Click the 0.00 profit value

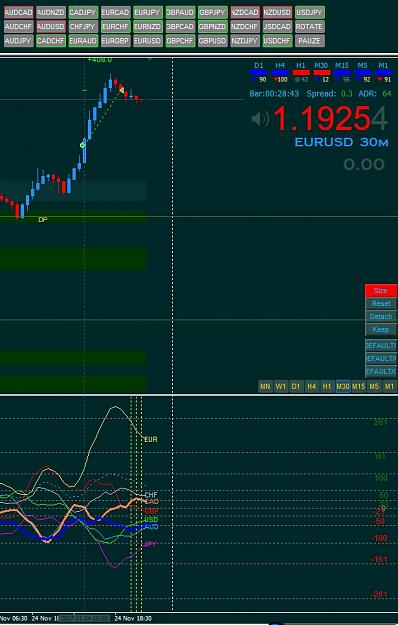pos(364,164)
